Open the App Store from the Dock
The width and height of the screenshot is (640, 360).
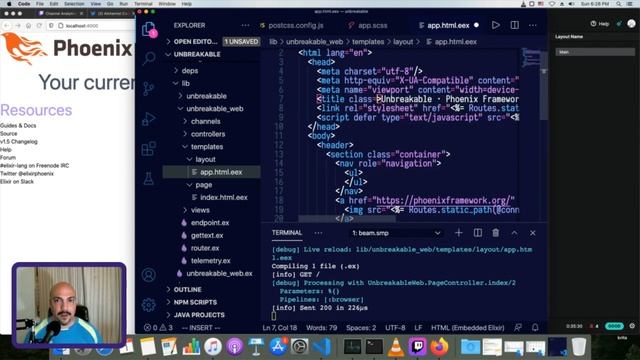tap(278, 347)
